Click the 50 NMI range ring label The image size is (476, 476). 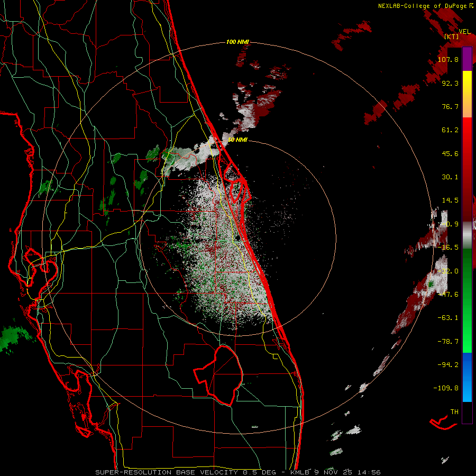[237, 140]
